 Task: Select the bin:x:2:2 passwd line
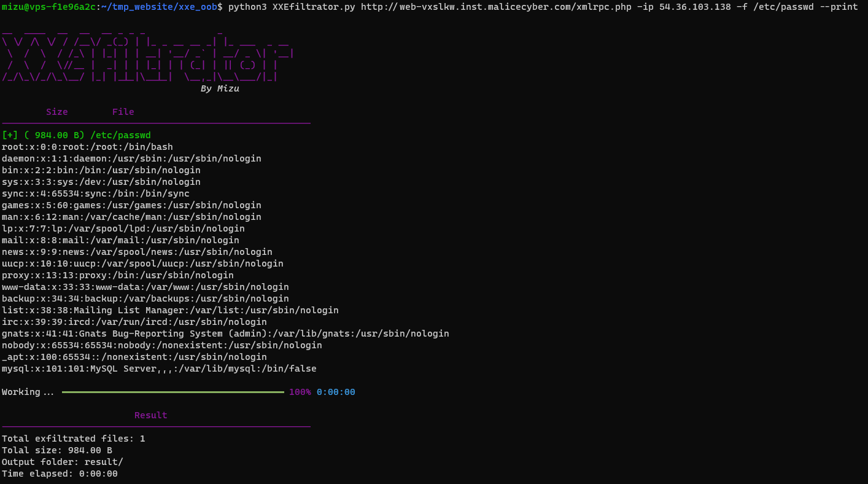coord(101,170)
